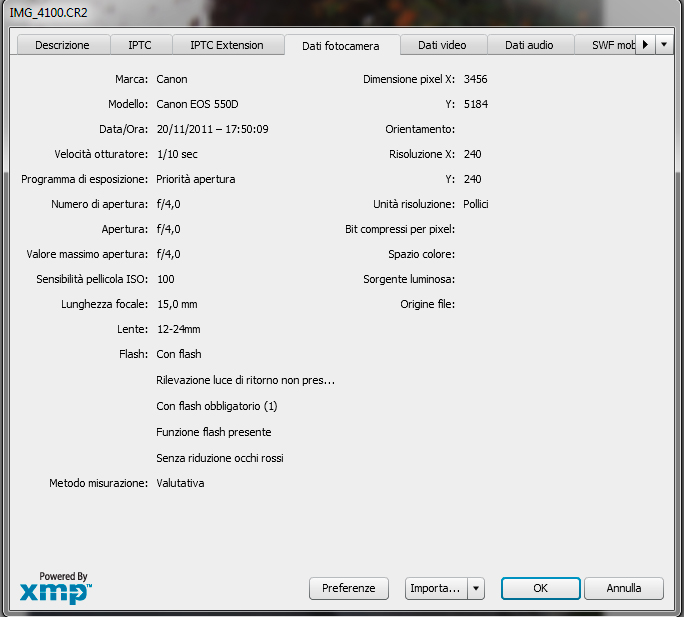This screenshot has width=684, height=617.
Task: Open the IPTC tab
Action: 141,45
